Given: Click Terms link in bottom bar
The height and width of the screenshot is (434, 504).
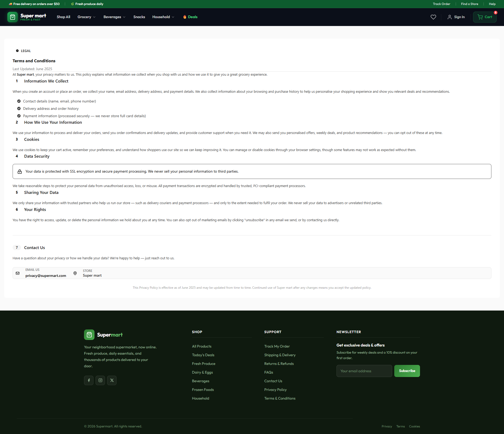Looking at the screenshot, I should coord(401,426).
